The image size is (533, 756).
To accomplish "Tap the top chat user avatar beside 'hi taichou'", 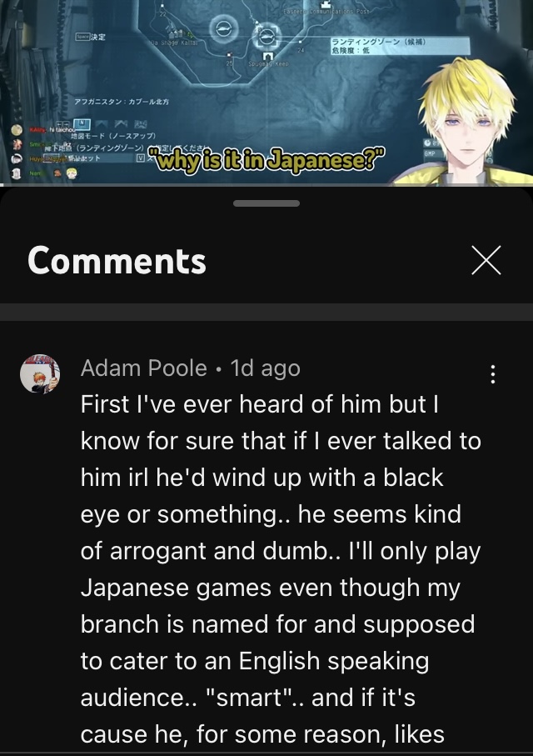I will coord(17,130).
